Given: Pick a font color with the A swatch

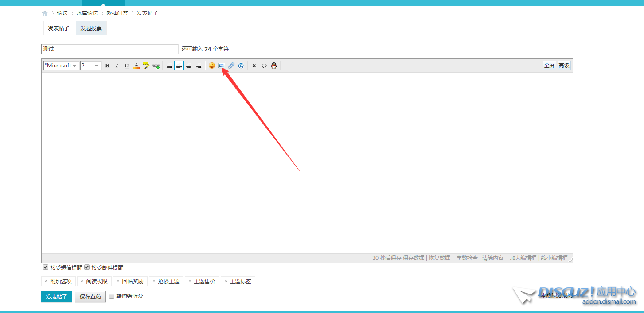Looking at the screenshot, I should [137, 66].
